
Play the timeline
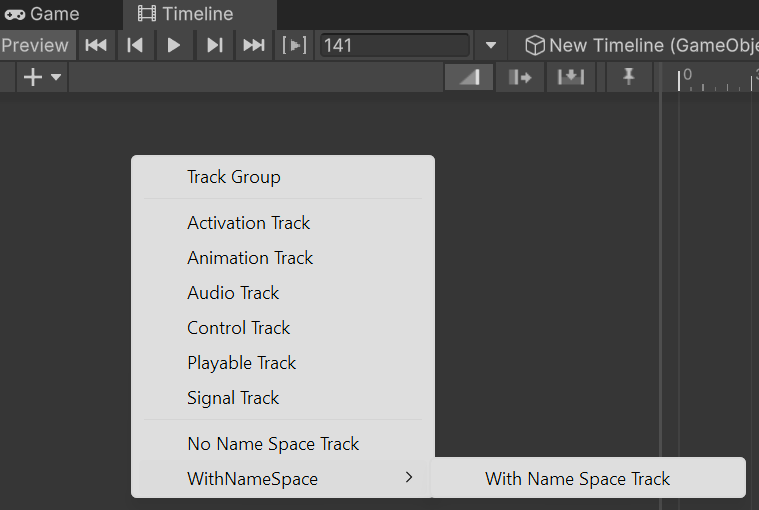174,45
